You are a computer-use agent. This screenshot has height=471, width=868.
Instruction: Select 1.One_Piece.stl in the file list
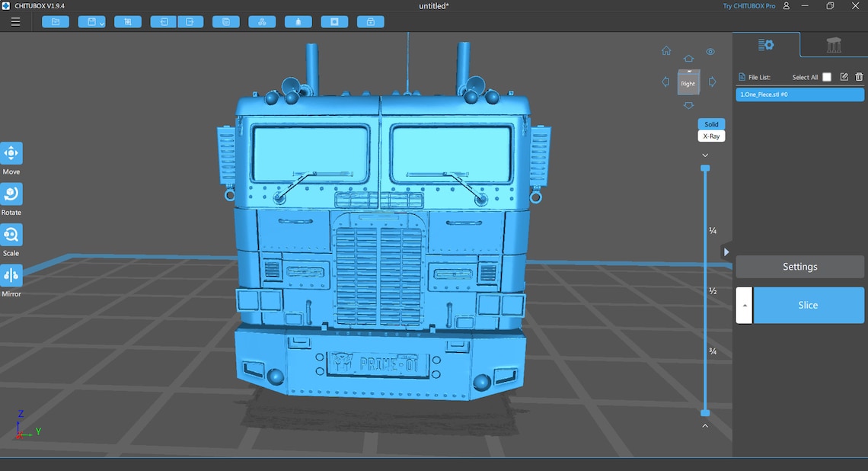click(799, 94)
